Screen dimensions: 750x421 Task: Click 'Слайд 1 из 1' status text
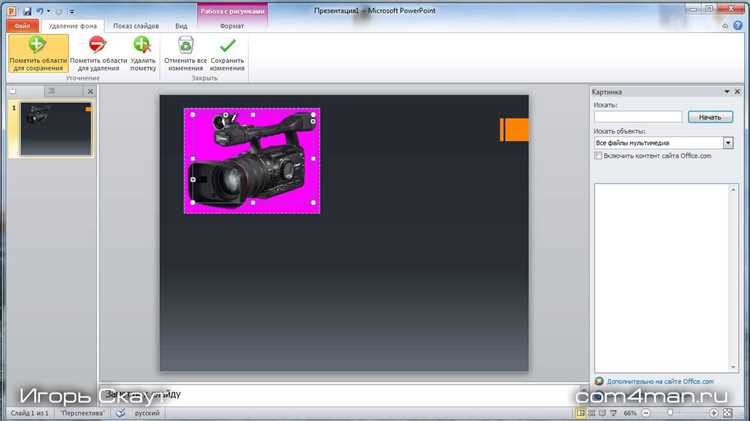(x=30, y=413)
